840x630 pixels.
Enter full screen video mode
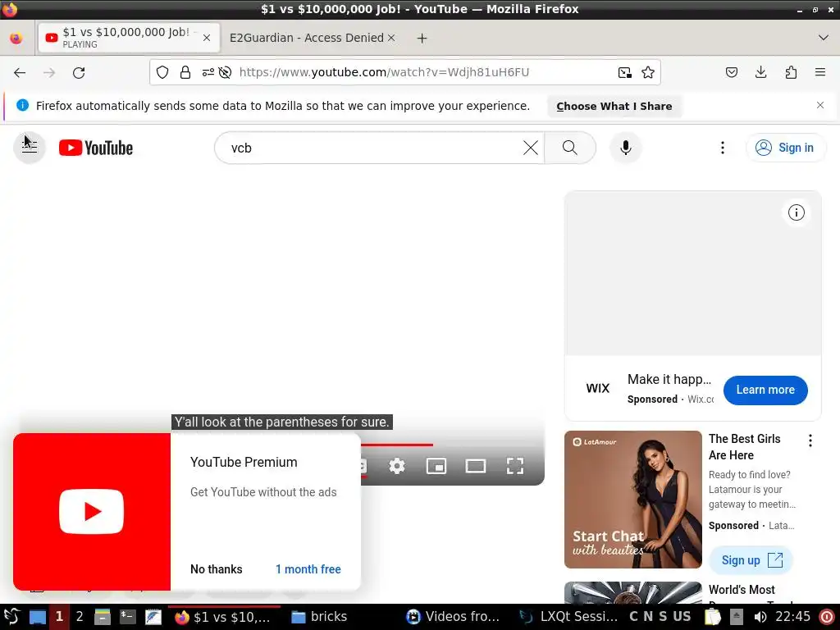[x=515, y=466]
